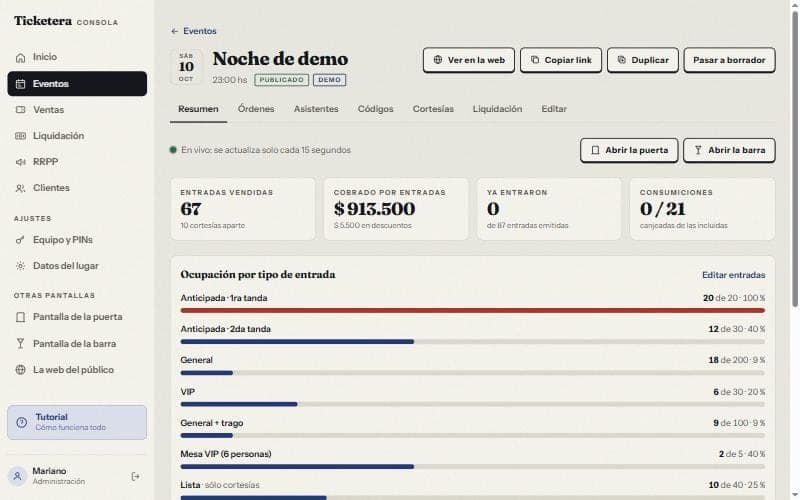Screen dimensions: 800x500
Task: Click the Eventos calendar icon in sidebar
Action: coord(20,84)
